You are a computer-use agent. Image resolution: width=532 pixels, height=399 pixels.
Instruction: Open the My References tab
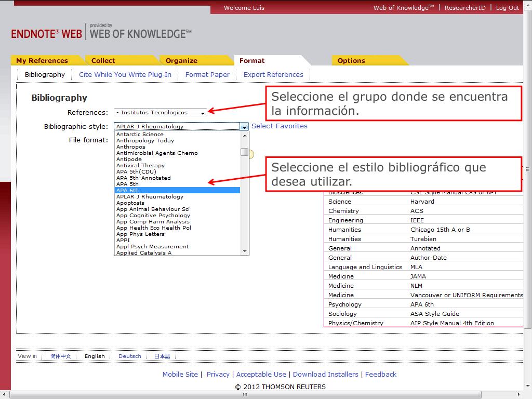pyautogui.click(x=43, y=60)
